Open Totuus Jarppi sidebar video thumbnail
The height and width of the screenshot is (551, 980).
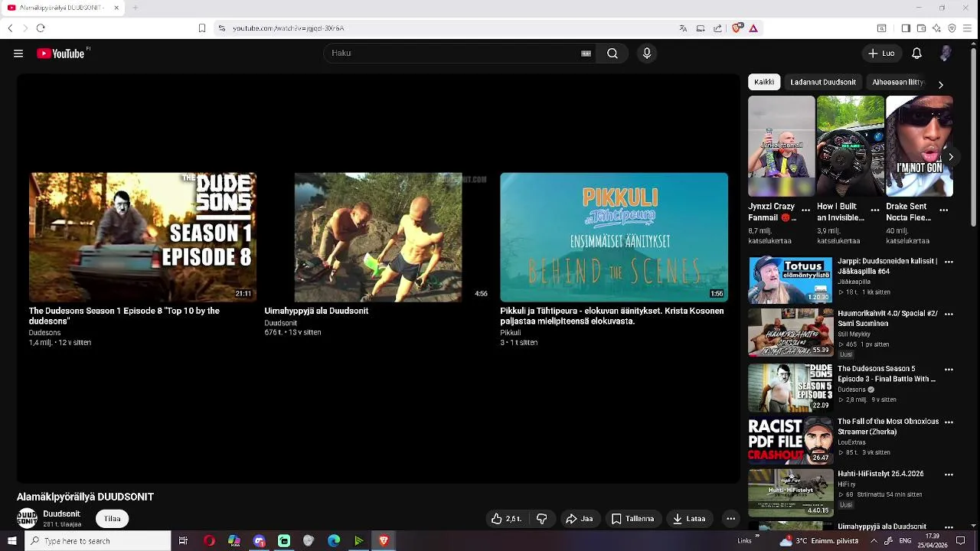coord(790,280)
